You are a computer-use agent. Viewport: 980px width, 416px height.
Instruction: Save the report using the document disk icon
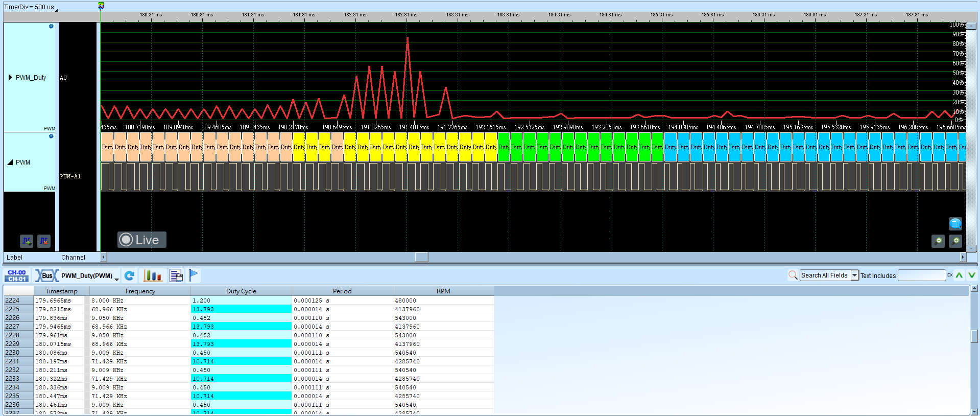(x=176, y=275)
